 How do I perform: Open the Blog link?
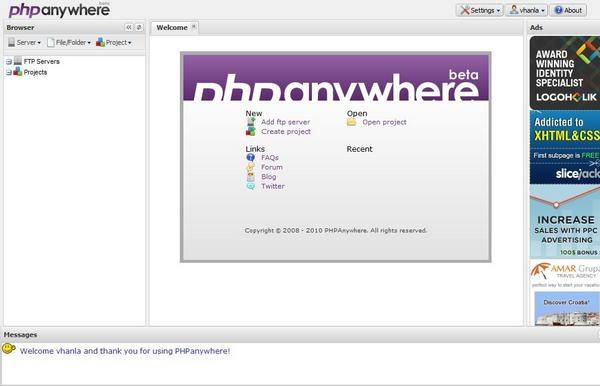269,177
